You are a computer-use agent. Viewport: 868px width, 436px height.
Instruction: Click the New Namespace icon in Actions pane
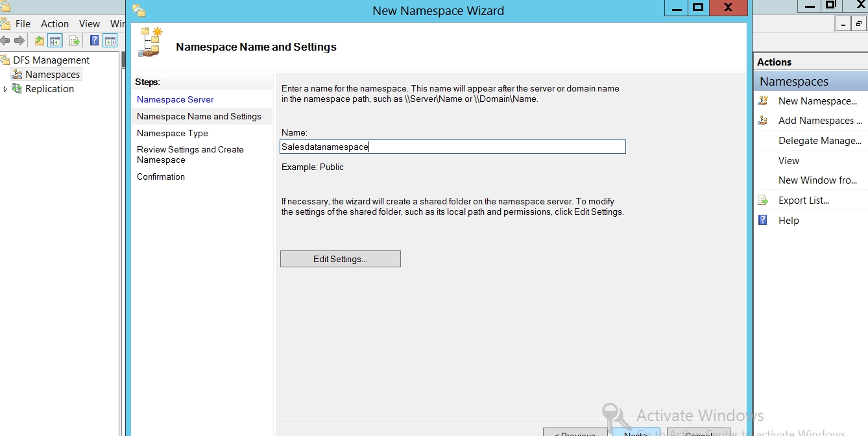pyautogui.click(x=764, y=101)
